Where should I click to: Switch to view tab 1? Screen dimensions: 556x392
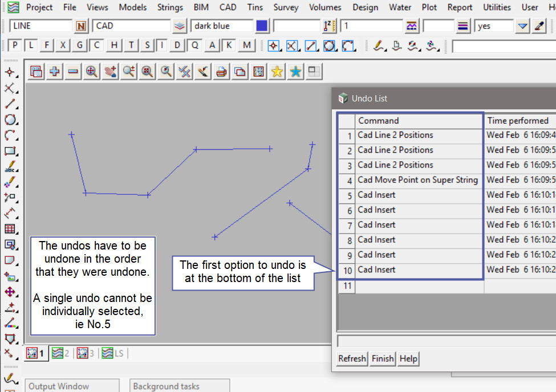point(36,353)
